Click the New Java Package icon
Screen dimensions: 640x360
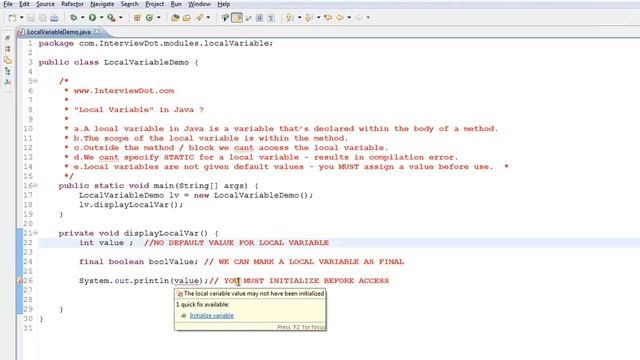tap(138, 18)
